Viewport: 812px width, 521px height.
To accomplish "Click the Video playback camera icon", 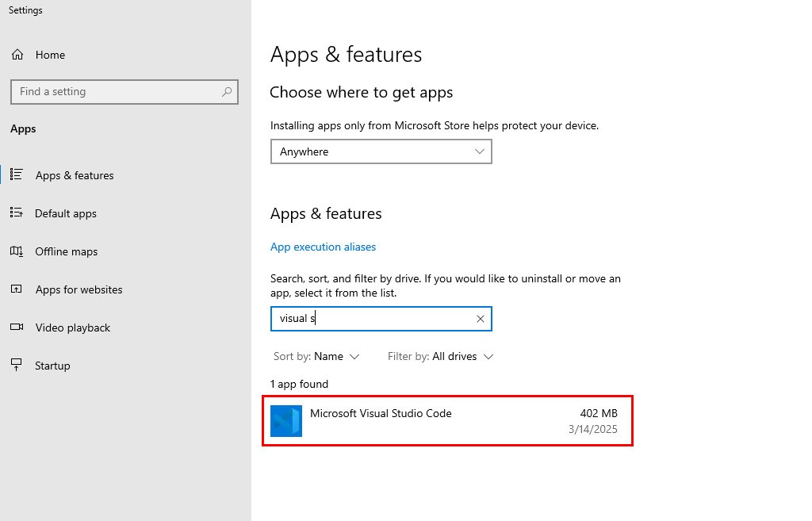I will (17, 327).
